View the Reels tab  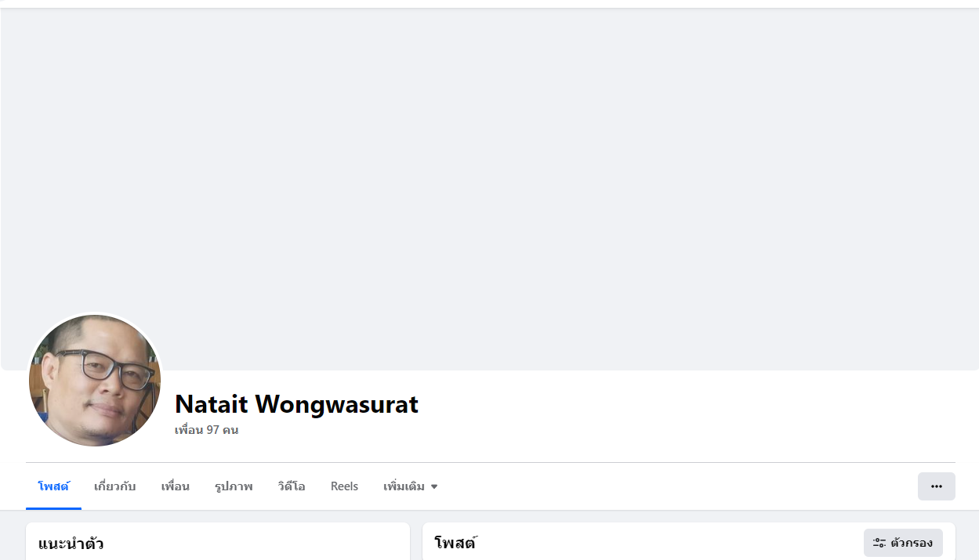[x=344, y=486]
